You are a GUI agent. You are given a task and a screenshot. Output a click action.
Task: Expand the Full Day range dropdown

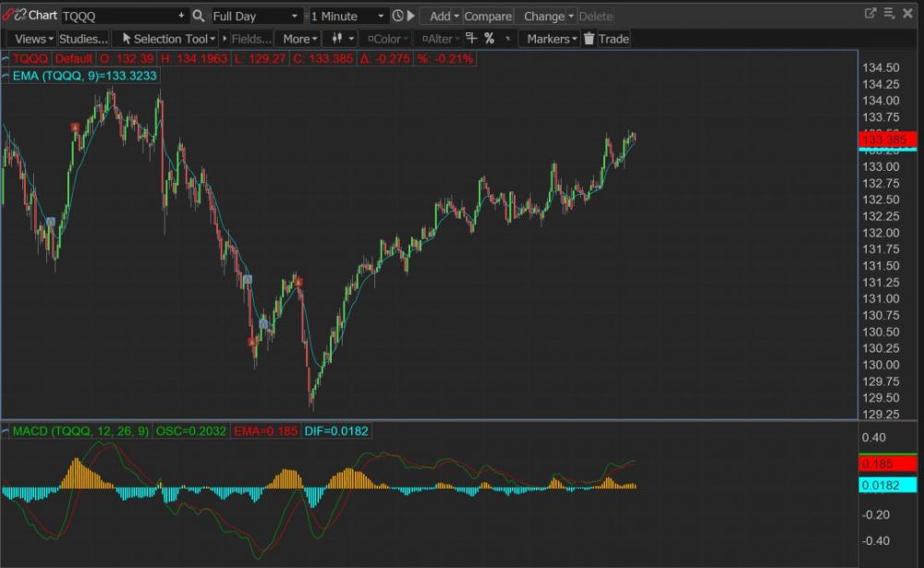pyautogui.click(x=256, y=16)
